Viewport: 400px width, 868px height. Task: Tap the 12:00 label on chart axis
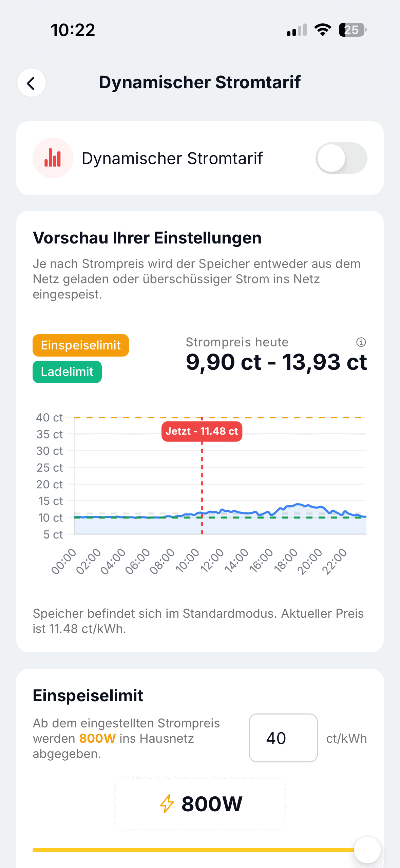[x=212, y=561]
